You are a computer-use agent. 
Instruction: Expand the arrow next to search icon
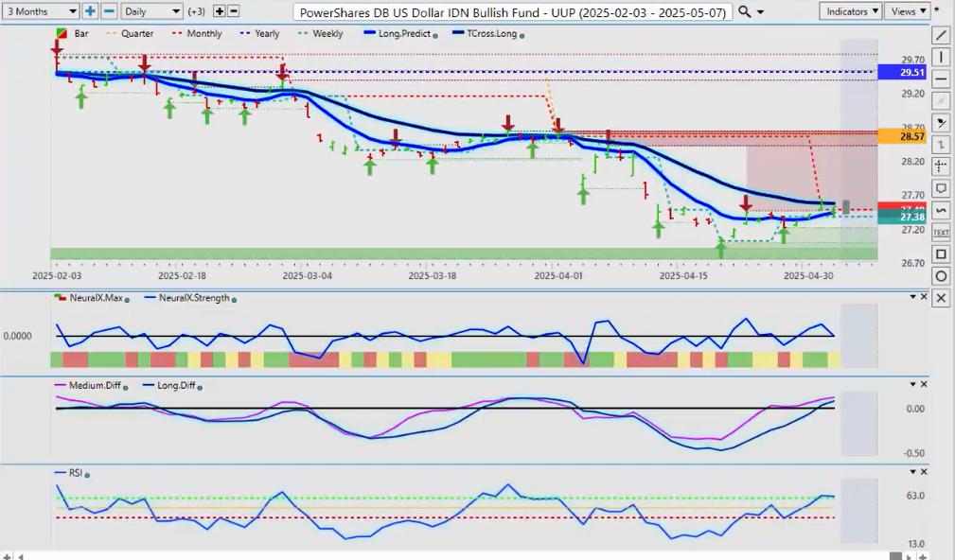[x=760, y=12]
